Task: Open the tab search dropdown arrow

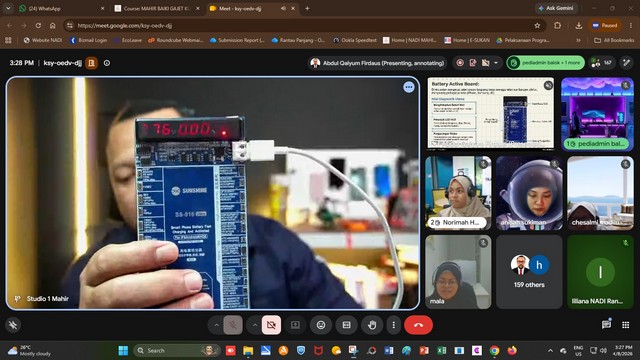Action: pos(8,8)
